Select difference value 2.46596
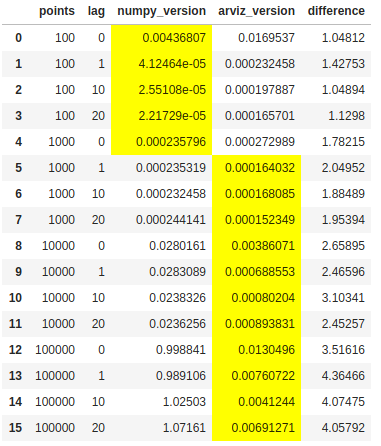 336,272
